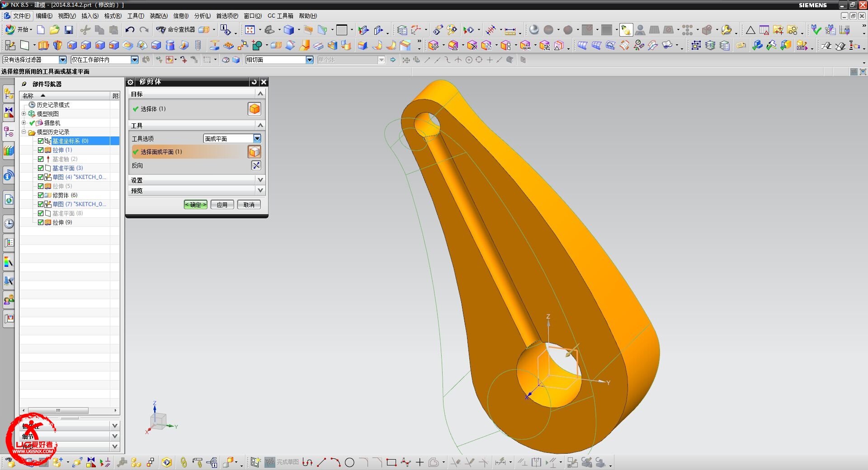Click the cylinder feature icon

pos(170,45)
